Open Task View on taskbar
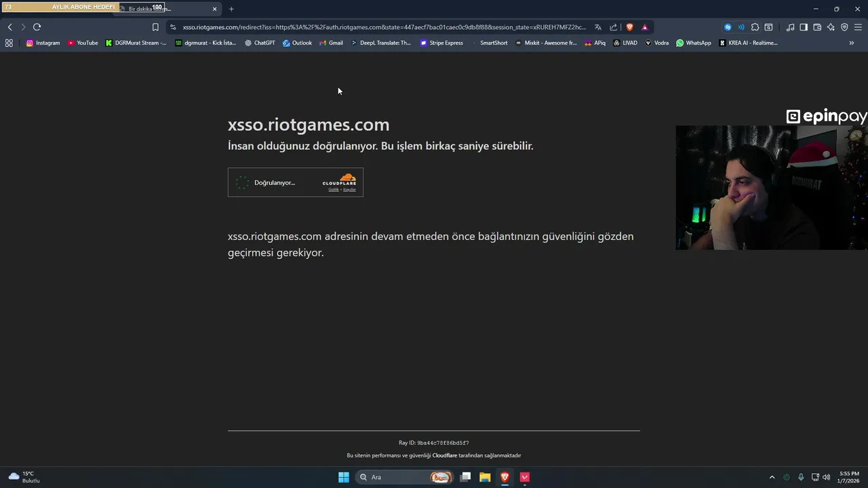Viewport: 868px width, 488px height. (465, 477)
